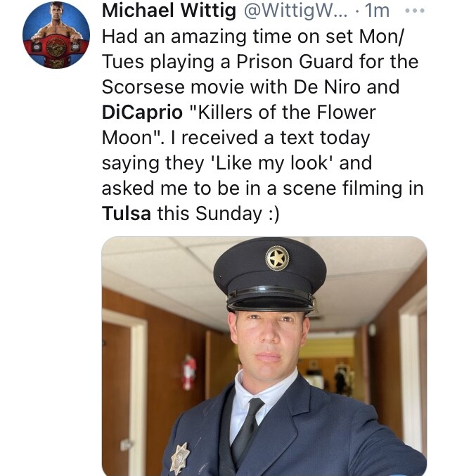Click the 1m tweet timestamp
Viewport: 450px width, 476px height.
coord(378,11)
